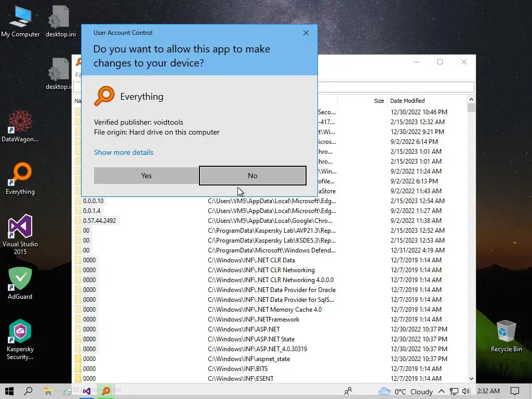Click the date 12/30/2022 10:46 PM
Image resolution: width=532 pixels, height=399 pixels.
tap(419, 112)
